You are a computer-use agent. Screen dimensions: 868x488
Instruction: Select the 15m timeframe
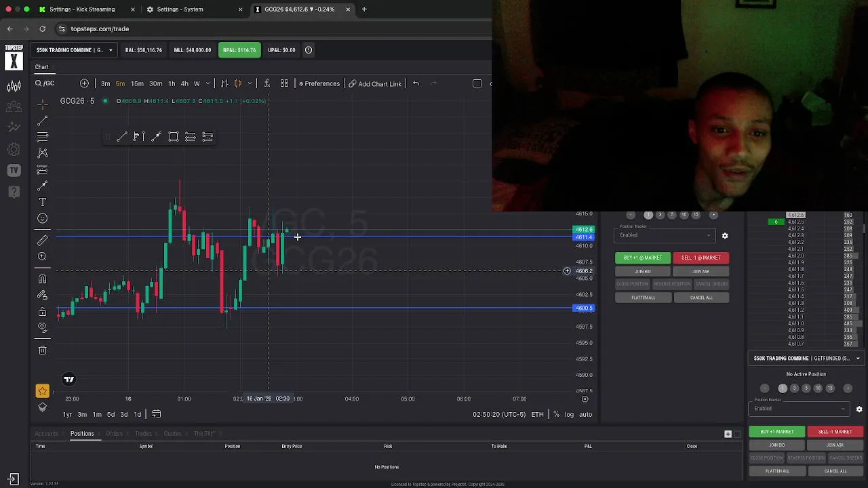[x=137, y=83]
